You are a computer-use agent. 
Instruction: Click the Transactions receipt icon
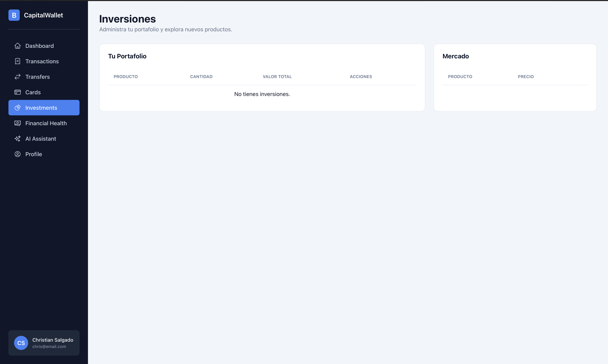17,61
